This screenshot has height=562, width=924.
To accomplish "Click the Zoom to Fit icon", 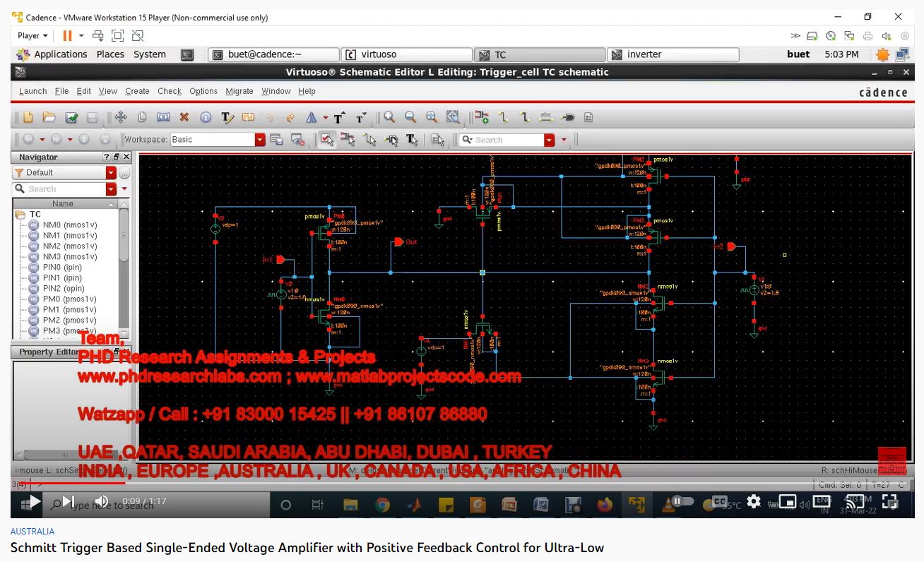I will click(453, 118).
